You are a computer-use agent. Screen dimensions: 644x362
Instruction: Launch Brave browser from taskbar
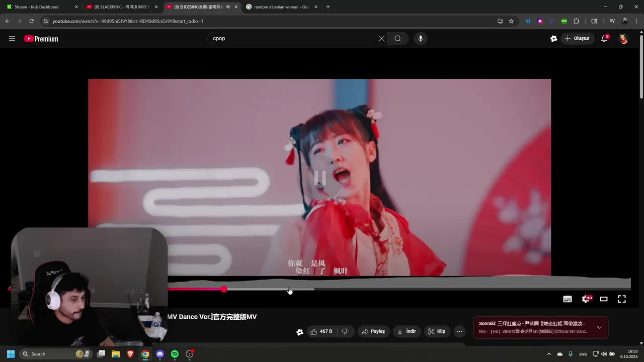(130, 354)
